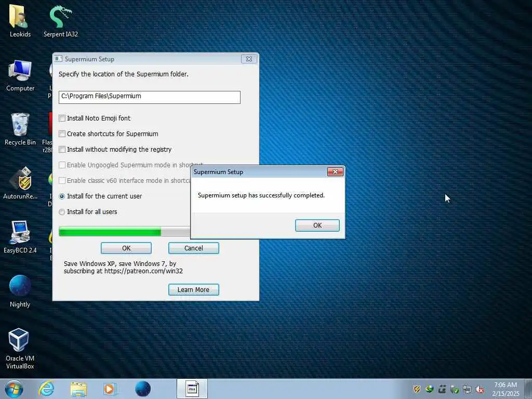Click the Supermium Setup taskbar button

[x=192, y=389]
